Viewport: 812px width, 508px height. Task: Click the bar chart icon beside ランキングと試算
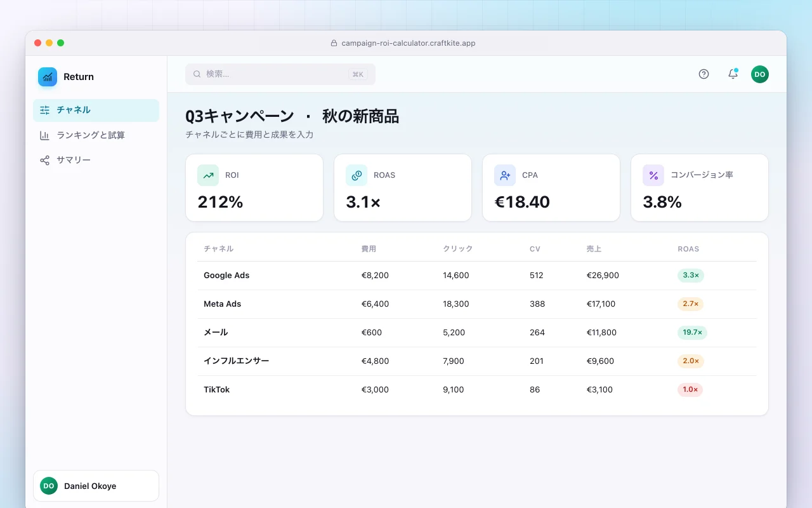44,135
